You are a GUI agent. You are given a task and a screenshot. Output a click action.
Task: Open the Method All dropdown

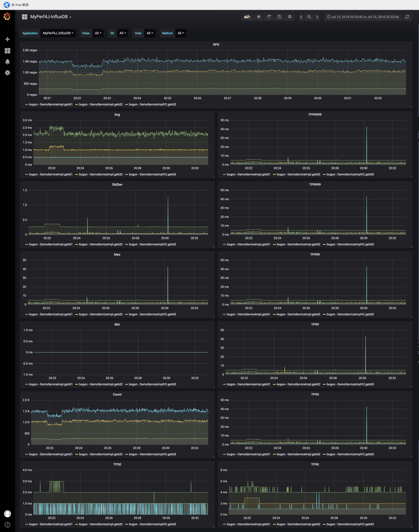(180, 33)
